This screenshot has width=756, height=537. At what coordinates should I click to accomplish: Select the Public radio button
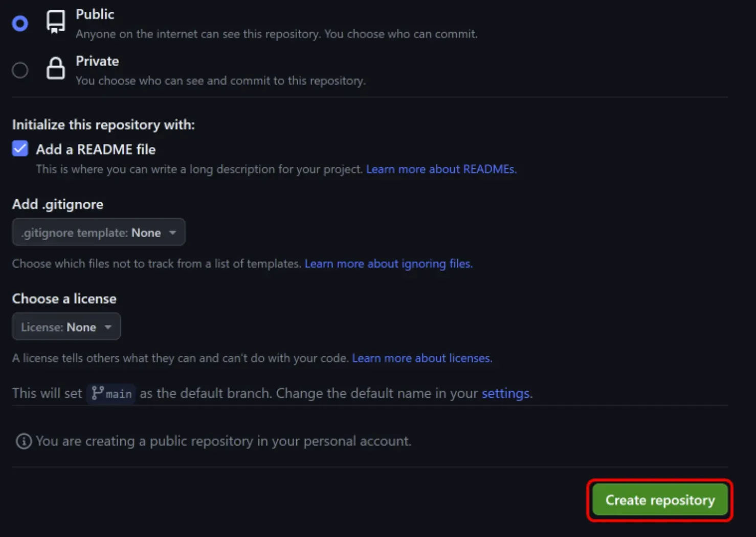coord(20,23)
